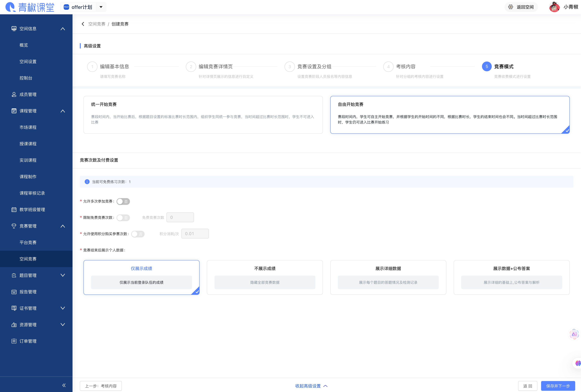Enable 允许使用积分购买参赛次数 switch
The height and width of the screenshot is (392, 581).
(x=138, y=234)
